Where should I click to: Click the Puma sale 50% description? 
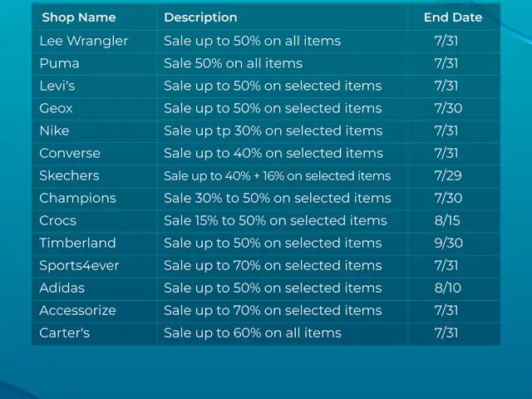pyautogui.click(x=233, y=63)
